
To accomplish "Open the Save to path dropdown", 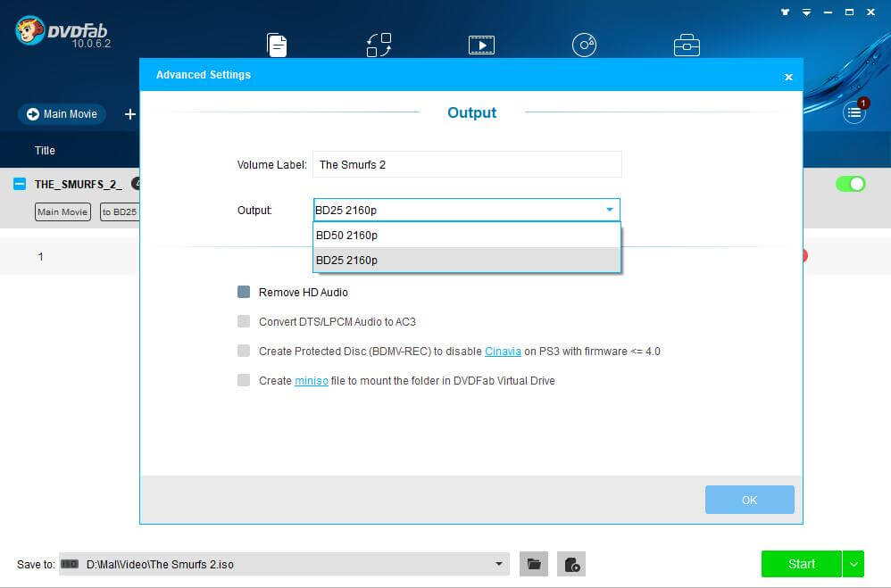I will (x=498, y=564).
